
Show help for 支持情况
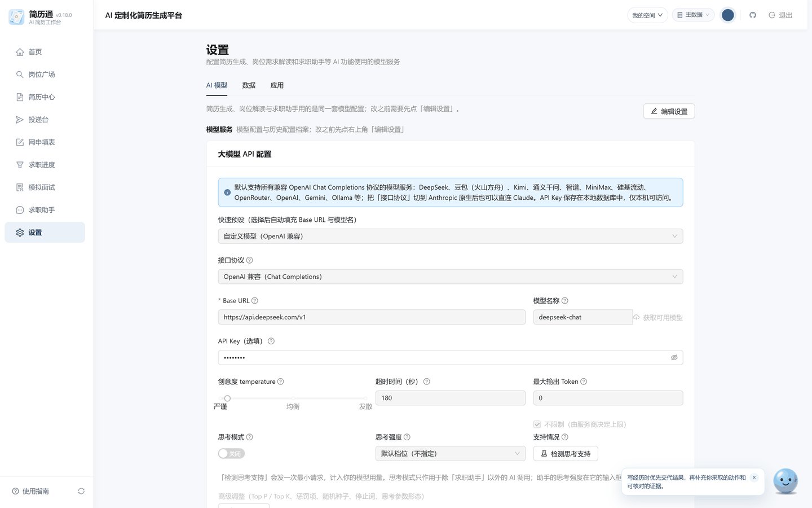(565, 437)
